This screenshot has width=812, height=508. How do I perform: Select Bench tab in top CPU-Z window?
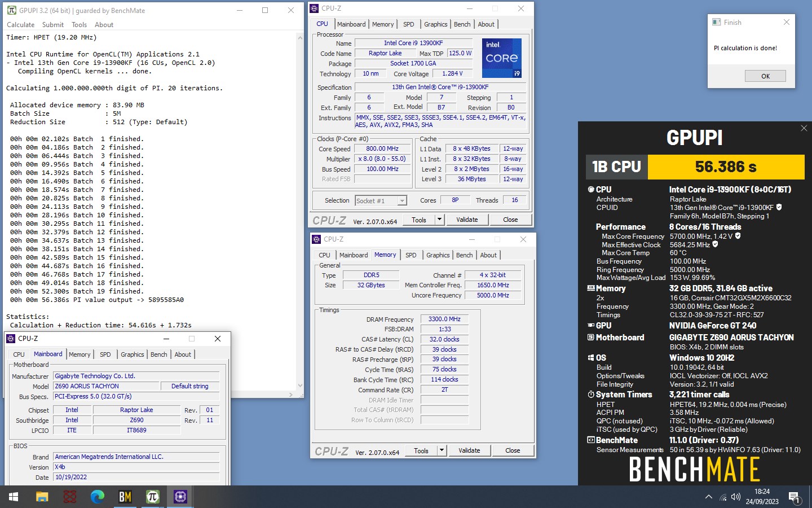click(x=462, y=24)
